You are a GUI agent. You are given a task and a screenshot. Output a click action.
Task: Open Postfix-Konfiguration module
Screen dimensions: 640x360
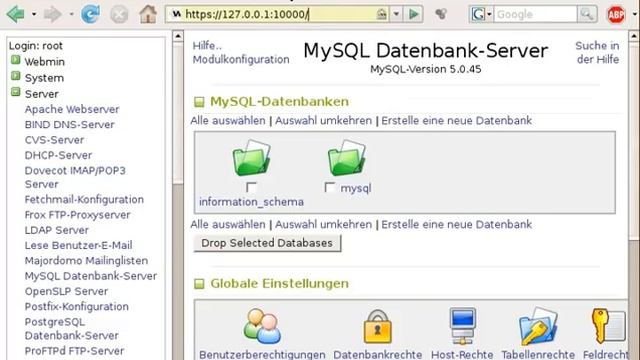click(77, 307)
